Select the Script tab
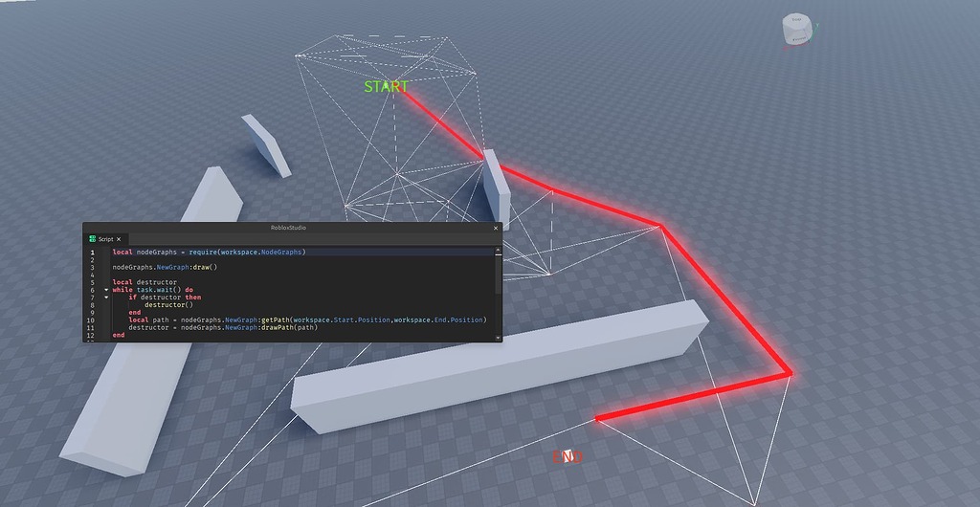This screenshot has height=507, width=980. (105, 239)
